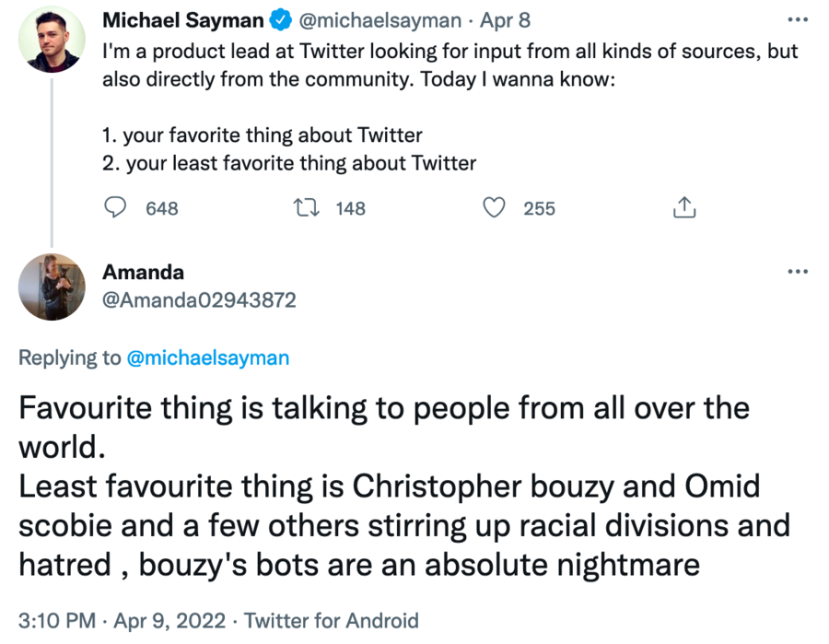Click the retweet icon on Michael Sayman's tweet
The height and width of the screenshot is (644, 829).
(x=303, y=208)
